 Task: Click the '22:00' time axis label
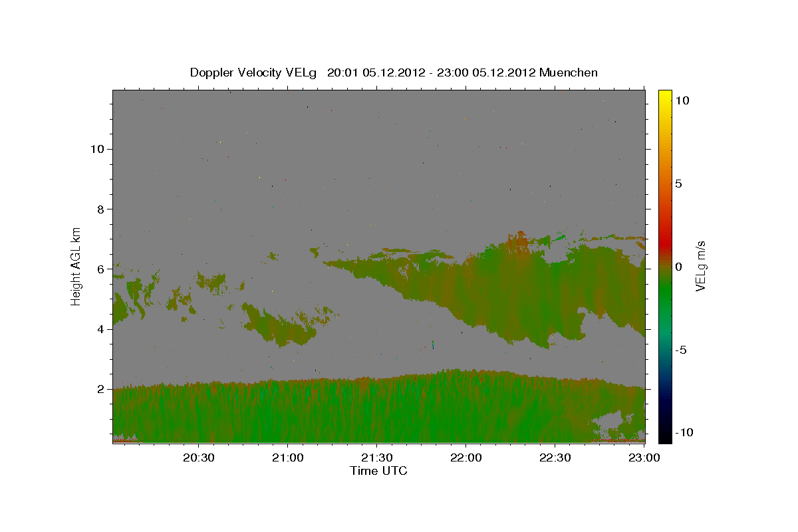(465, 458)
